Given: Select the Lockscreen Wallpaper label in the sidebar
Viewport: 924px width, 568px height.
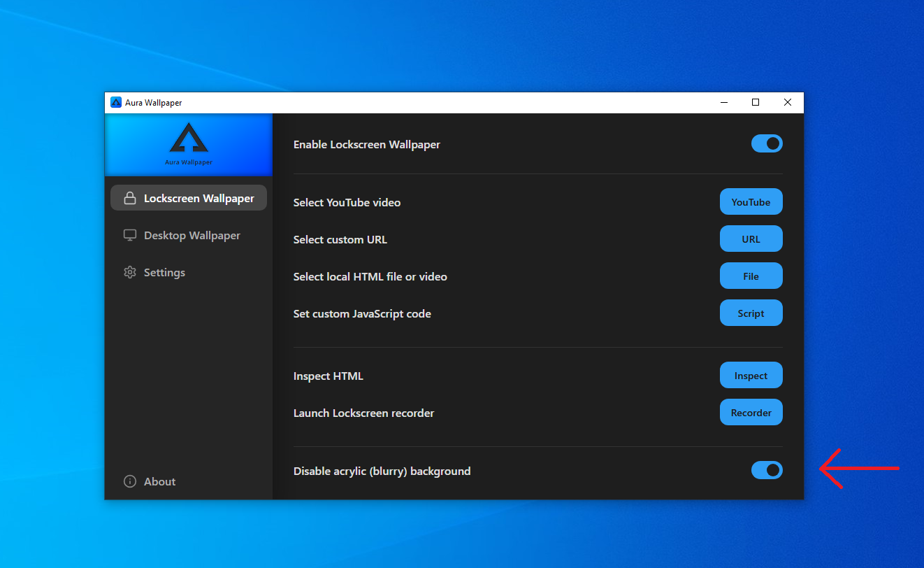Looking at the screenshot, I should pos(198,199).
